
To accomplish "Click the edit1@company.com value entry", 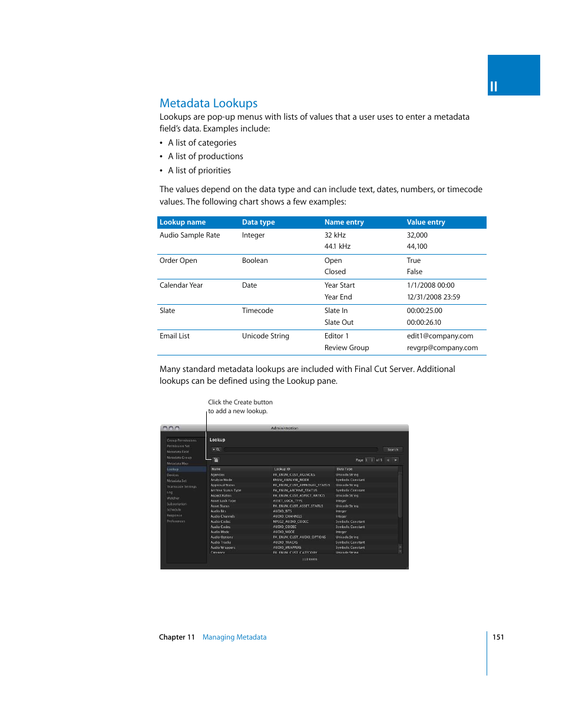I will (440, 336).
